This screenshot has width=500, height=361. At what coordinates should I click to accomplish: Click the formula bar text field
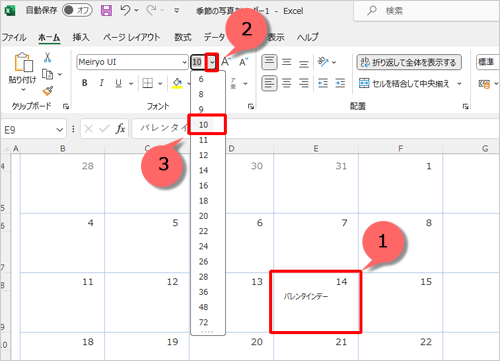pyautogui.click(x=315, y=128)
